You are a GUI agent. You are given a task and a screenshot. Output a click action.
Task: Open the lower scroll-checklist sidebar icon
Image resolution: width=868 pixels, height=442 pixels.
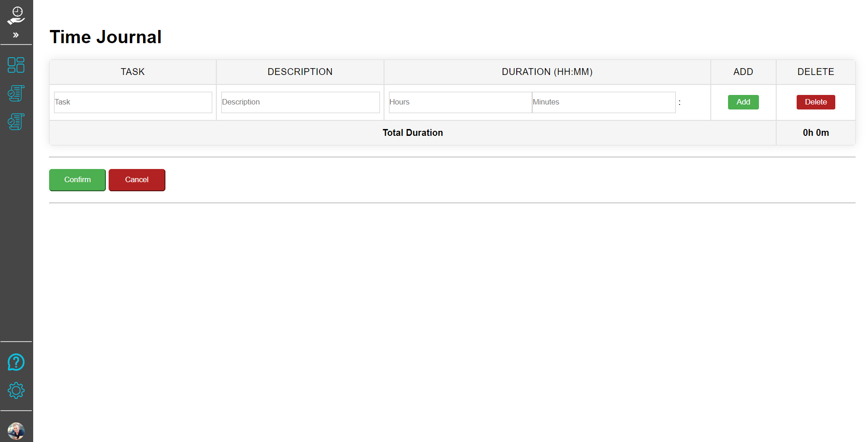point(16,122)
